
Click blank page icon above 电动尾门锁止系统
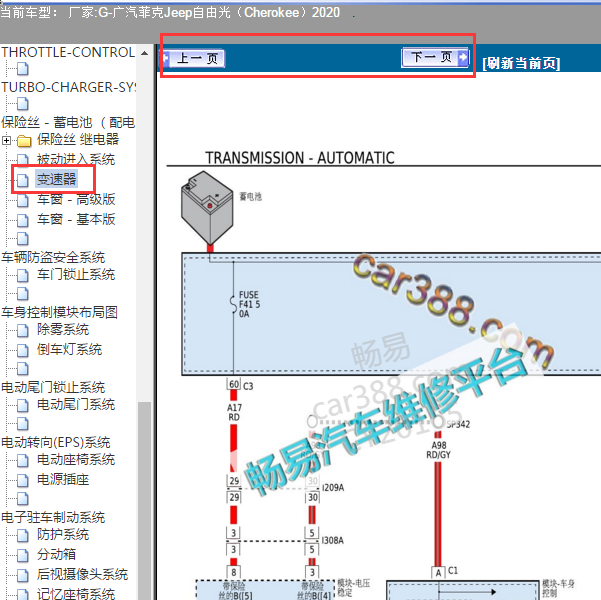[x=23, y=368]
